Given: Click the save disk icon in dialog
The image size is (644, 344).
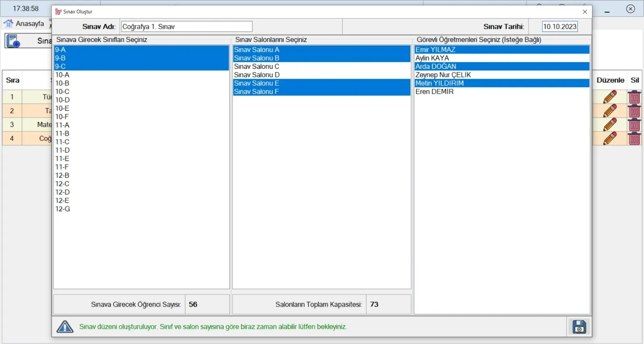Looking at the screenshot, I should click(x=579, y=327).
